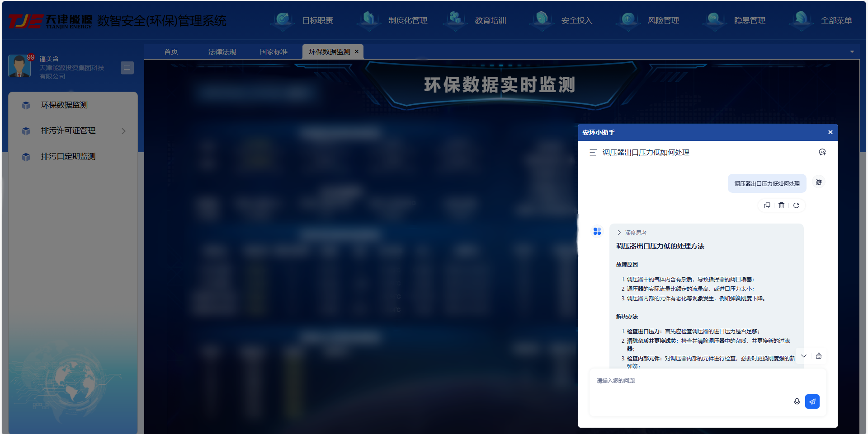Click the conversation title 调压器出口压力低如何处理
The width and height of the screenshot is (868, 434).
pyautogui.click(x=646, y=153)
